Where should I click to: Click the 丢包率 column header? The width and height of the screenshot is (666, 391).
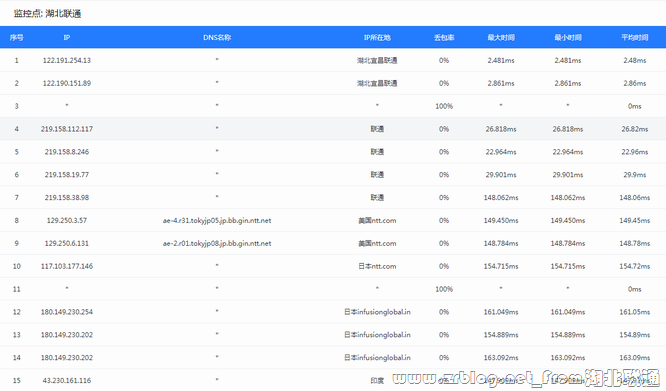tap(444, 37)
